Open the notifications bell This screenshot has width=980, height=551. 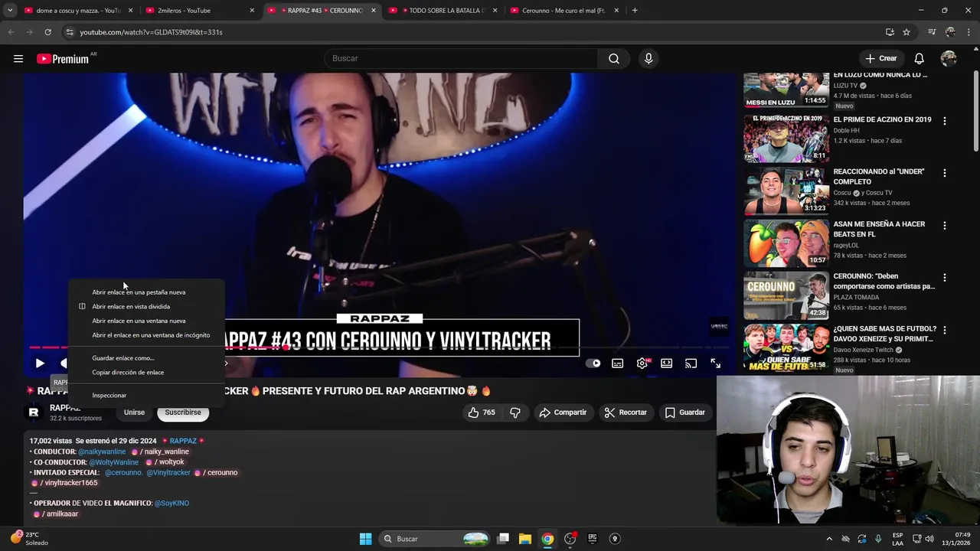[920, 59]
